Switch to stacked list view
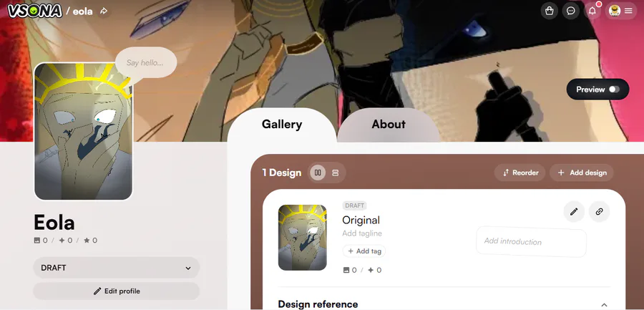The image size is (644, 310). 335,173
